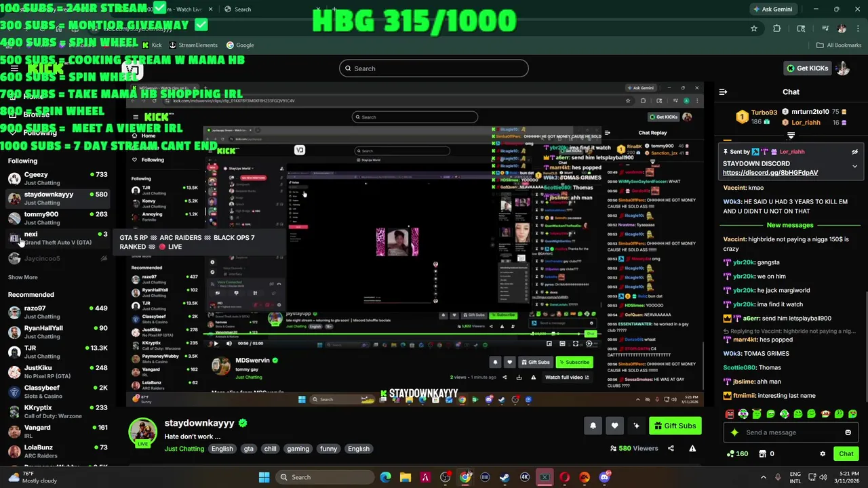Bookmark this page with the star icon
This screenshot has height=488, width=868.
753,28
